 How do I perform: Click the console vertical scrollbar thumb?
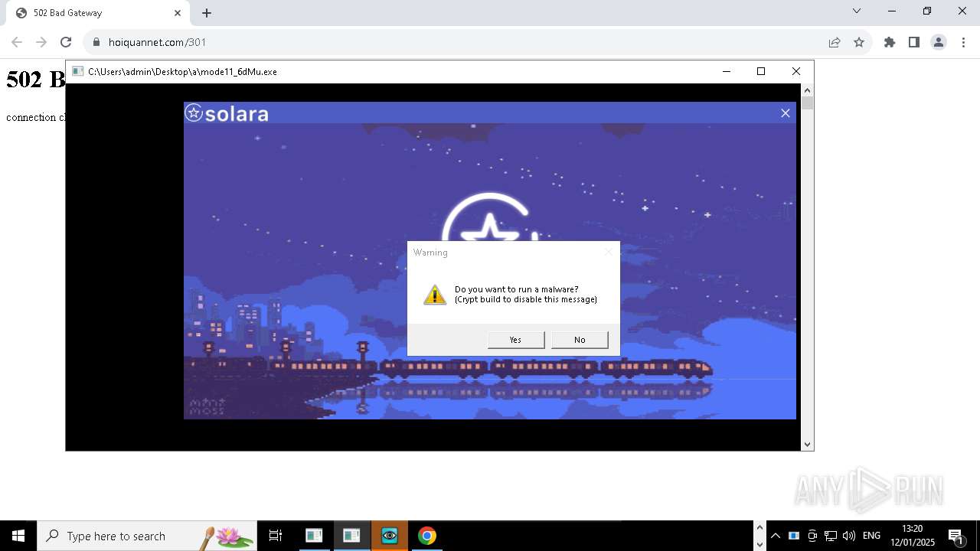click(x=807, y=103)
